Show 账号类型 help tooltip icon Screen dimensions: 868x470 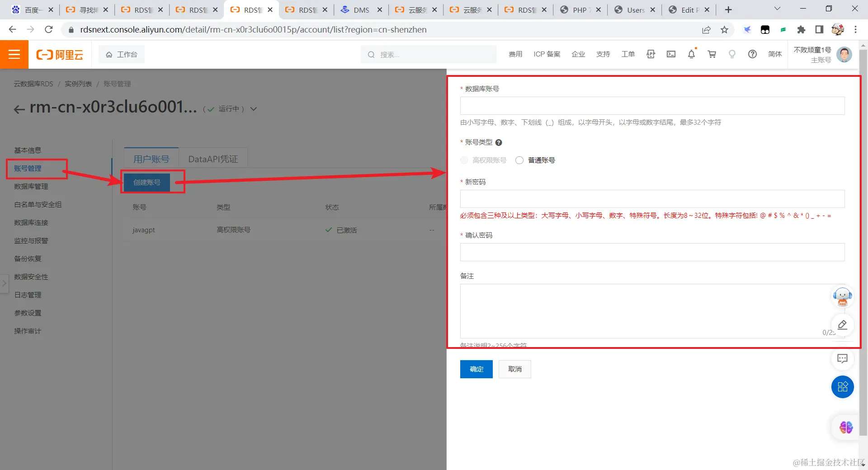pyautogui.click(x=499, y=142)
